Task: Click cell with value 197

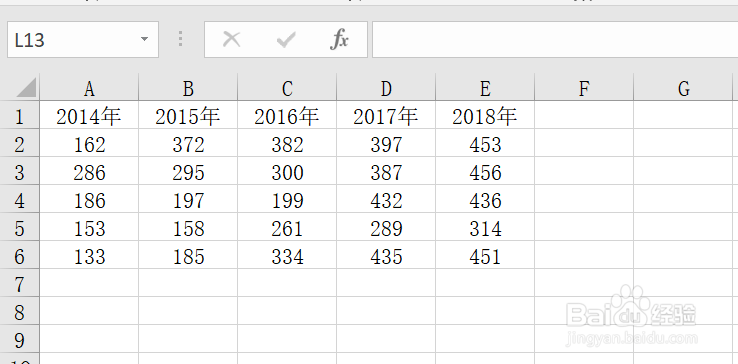Action: coord(188,199)
